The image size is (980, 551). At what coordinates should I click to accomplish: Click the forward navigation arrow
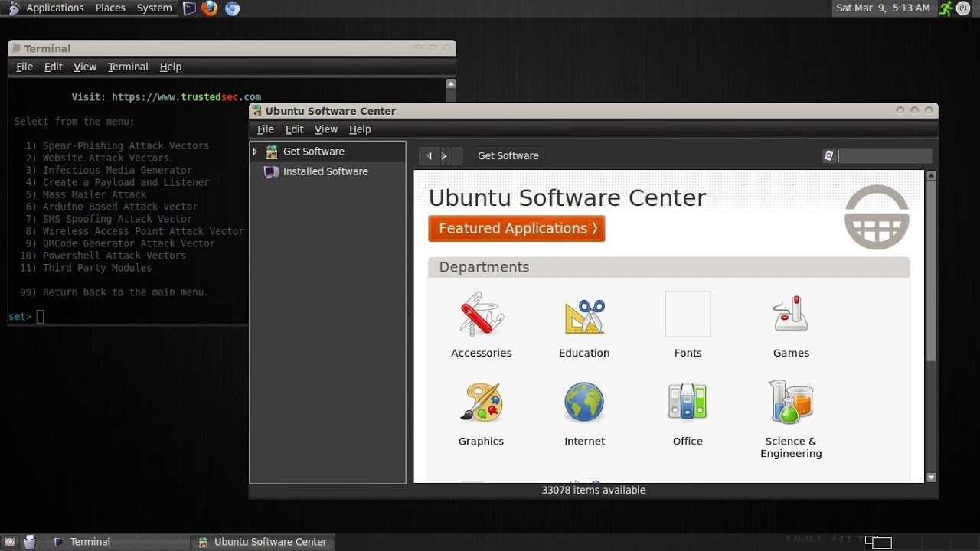click(x=445, y=156)
